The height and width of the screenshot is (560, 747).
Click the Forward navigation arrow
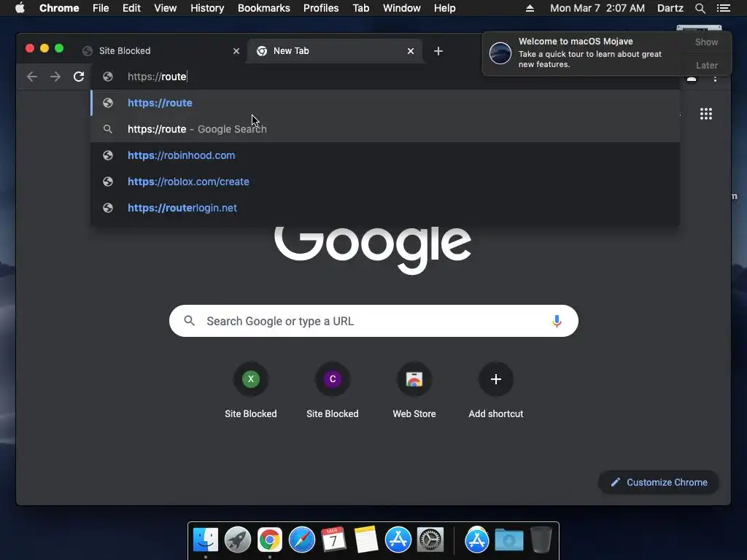pos(55,77)
